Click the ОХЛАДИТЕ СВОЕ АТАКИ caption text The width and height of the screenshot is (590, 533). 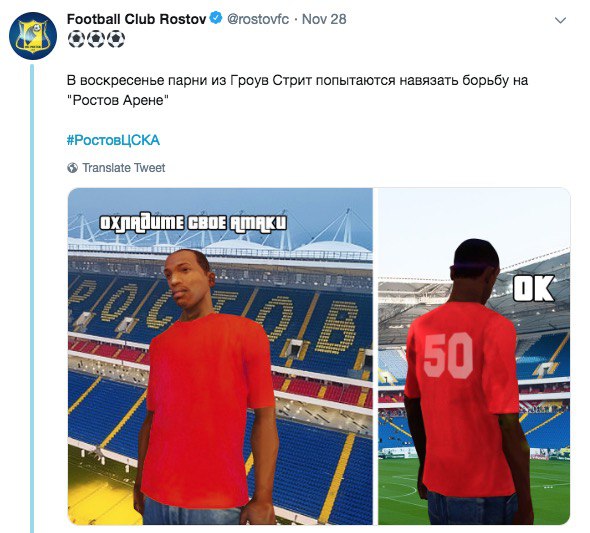pos(193,223)
